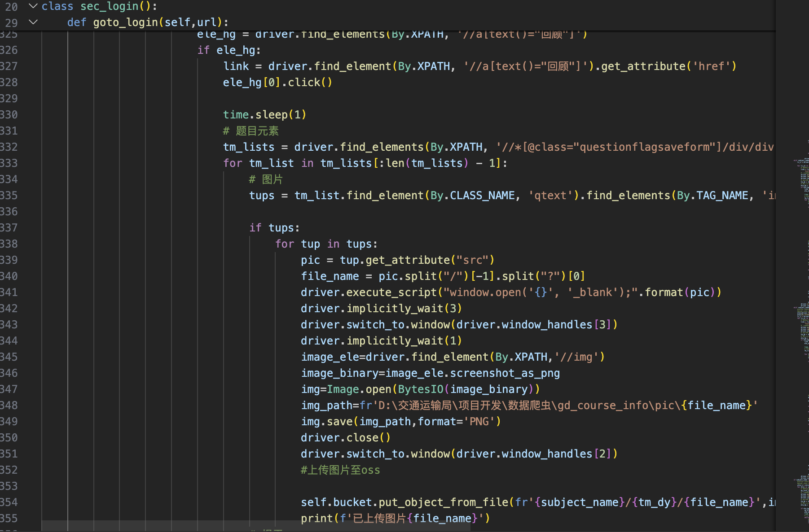This screenshot has height=532, width=809.
Task: Click the comment '# 图片'
Action: [x=266, y=179]
